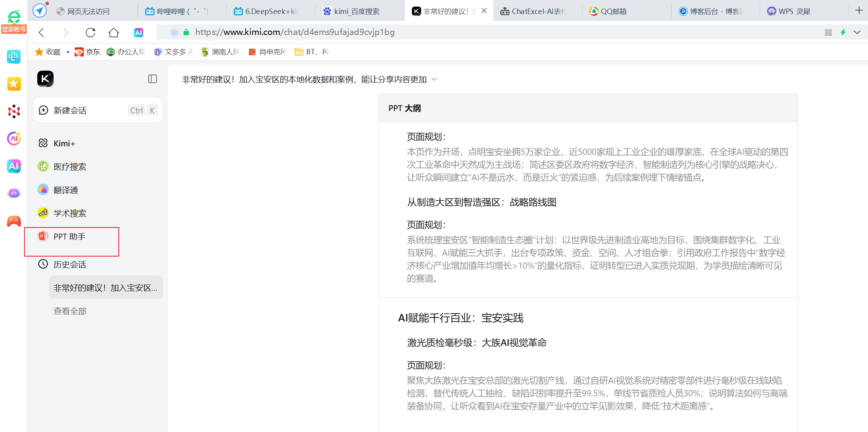Screen dimensions: 868x432
Task: Open PPT 助手 in sidebar
Action: tap(69, 236)
